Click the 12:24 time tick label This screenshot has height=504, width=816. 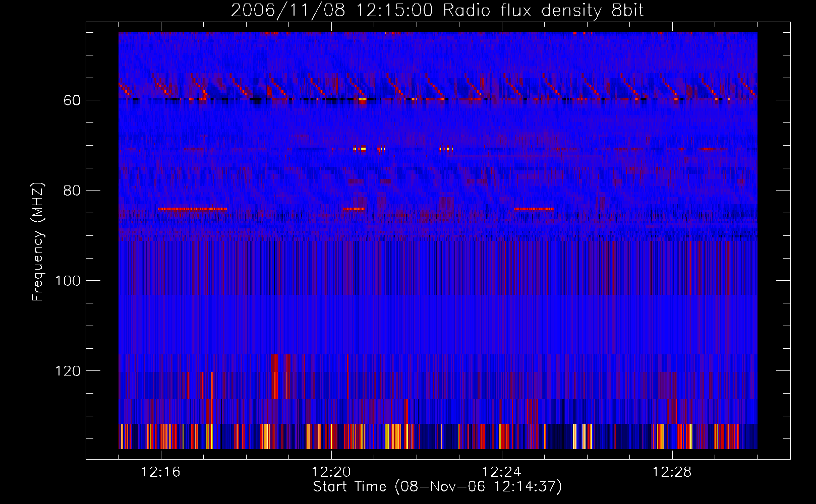coord(502,472)
